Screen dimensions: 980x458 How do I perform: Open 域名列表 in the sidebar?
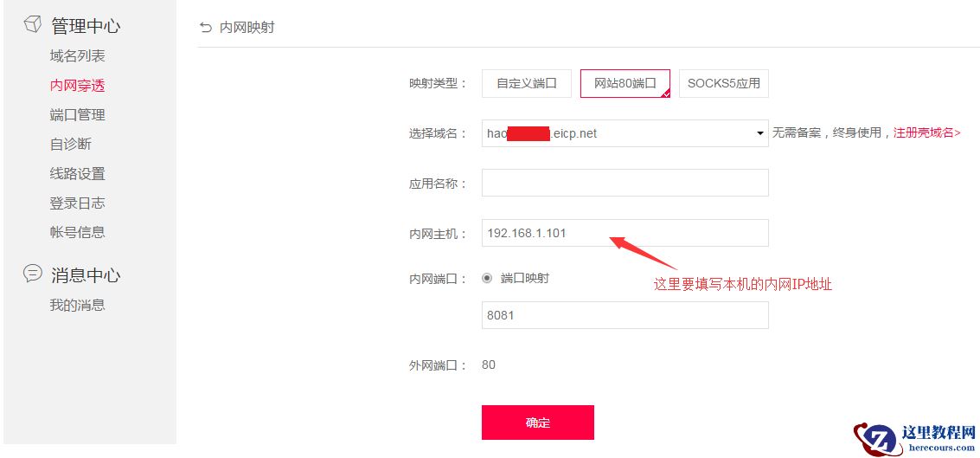pyautogui.click(x=78, y=55)
